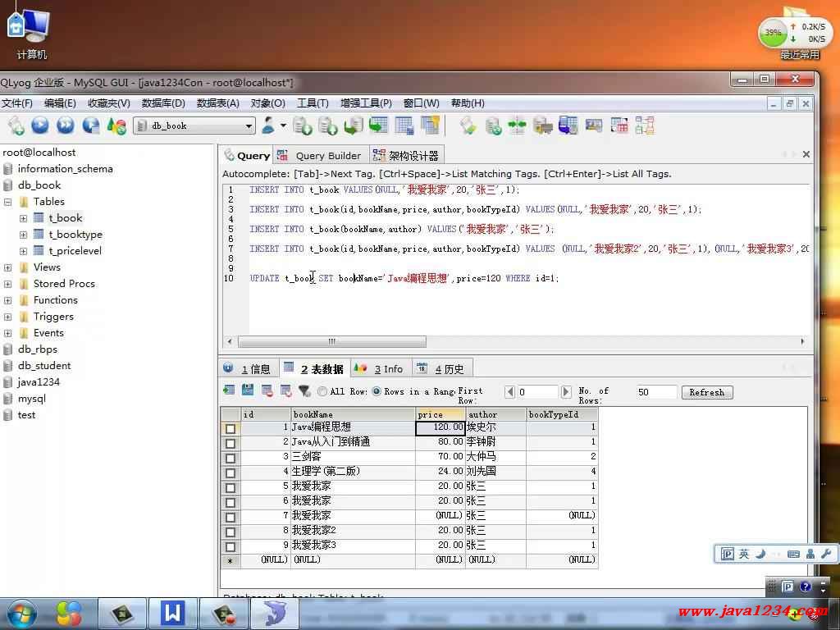Click the No. of Rows input field
Viewport: 840px width, 630px height.
pos(656,392)
